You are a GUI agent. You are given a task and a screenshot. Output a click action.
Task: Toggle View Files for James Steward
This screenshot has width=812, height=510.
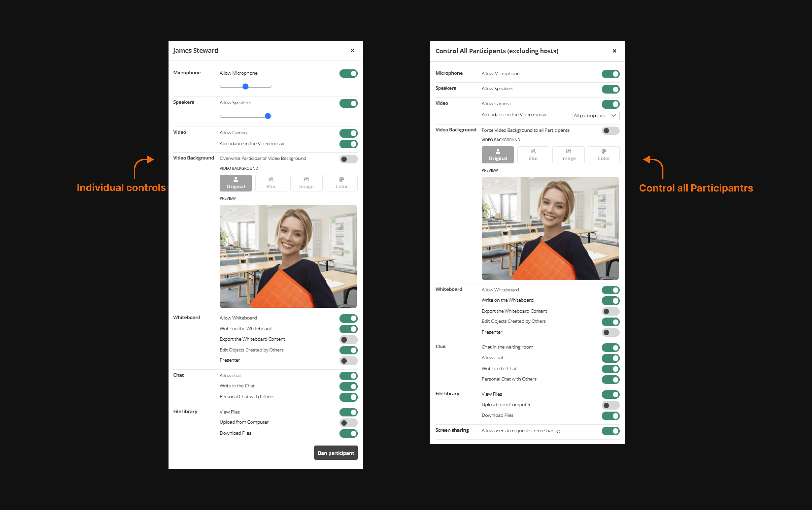point(348,412)
